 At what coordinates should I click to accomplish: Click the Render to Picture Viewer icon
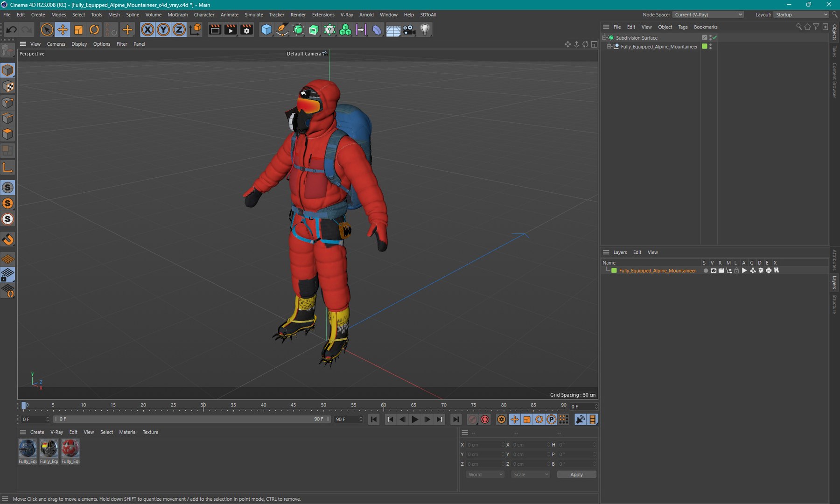pos(231,30)
